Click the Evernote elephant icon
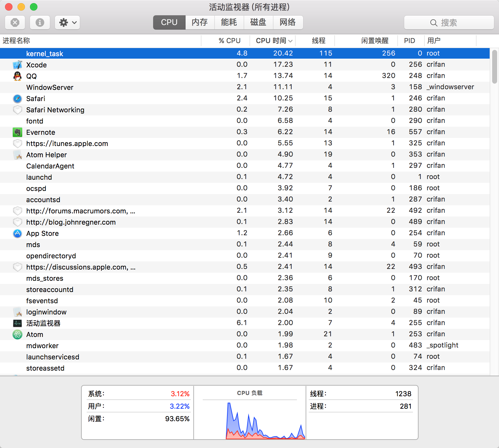This screenshot has width=499, height=448. (17, 132)
